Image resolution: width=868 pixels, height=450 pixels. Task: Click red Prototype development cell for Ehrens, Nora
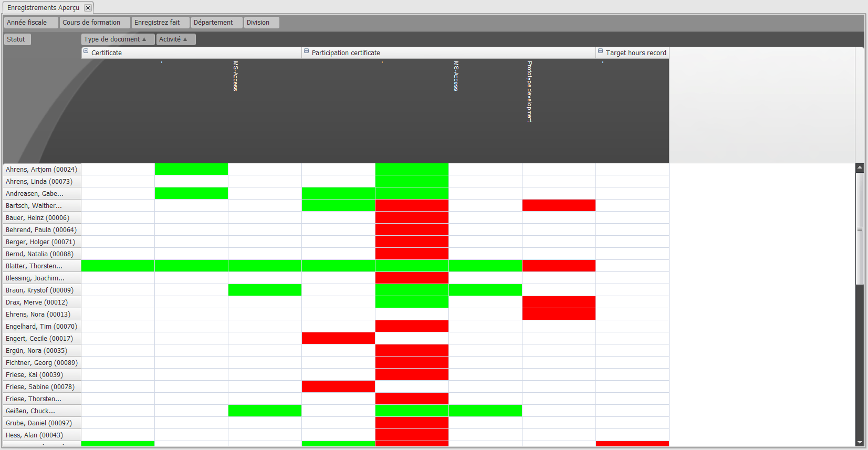point(559,315)
